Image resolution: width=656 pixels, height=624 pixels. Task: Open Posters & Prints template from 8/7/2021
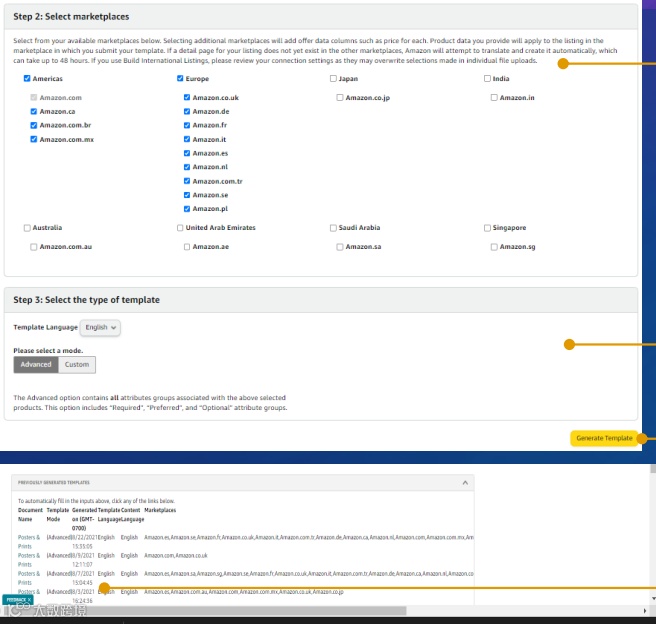(x=29, y=578)
